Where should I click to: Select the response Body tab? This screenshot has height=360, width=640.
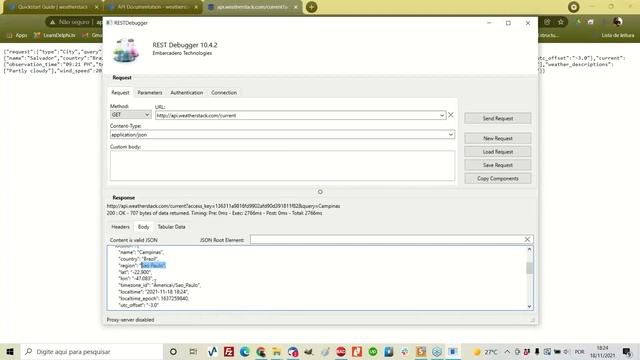point(143,227)
